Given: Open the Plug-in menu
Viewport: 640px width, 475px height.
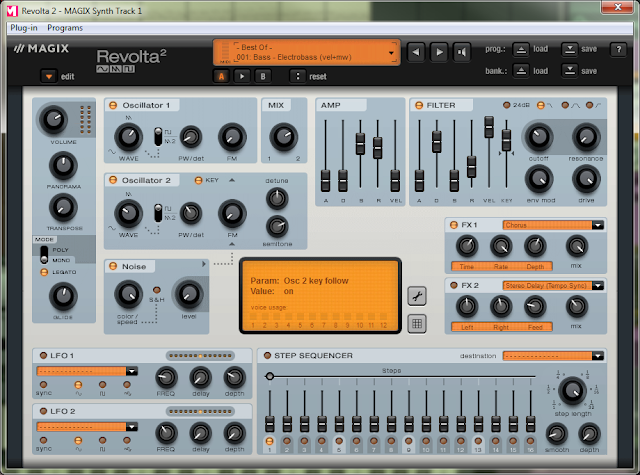Looking at the screenshot, I should point(24,28).
